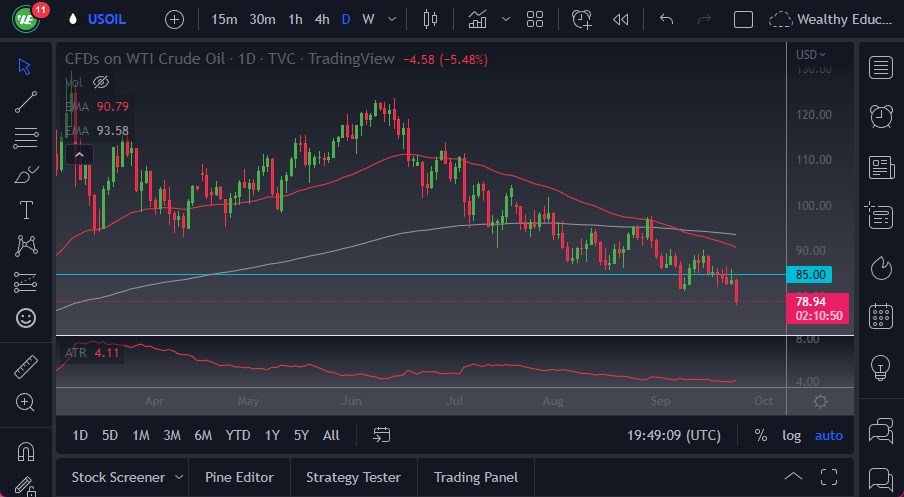Switch to the Pine Editor tab
This screenshot has width=904, height=497.
pos(241,477)
